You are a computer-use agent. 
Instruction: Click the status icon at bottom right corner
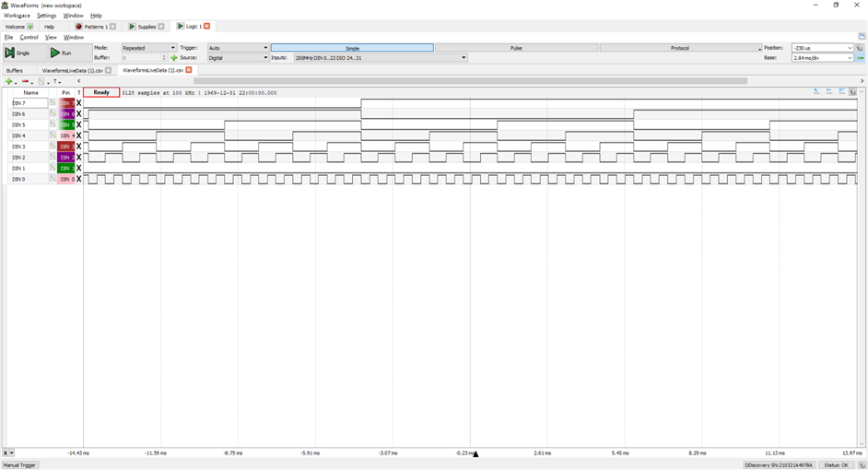(862, 465)
